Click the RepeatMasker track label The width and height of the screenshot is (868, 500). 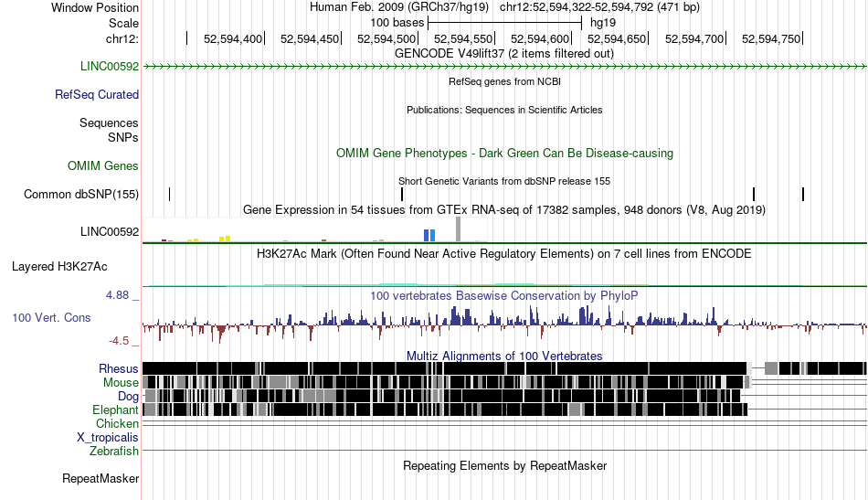(101, 479)
